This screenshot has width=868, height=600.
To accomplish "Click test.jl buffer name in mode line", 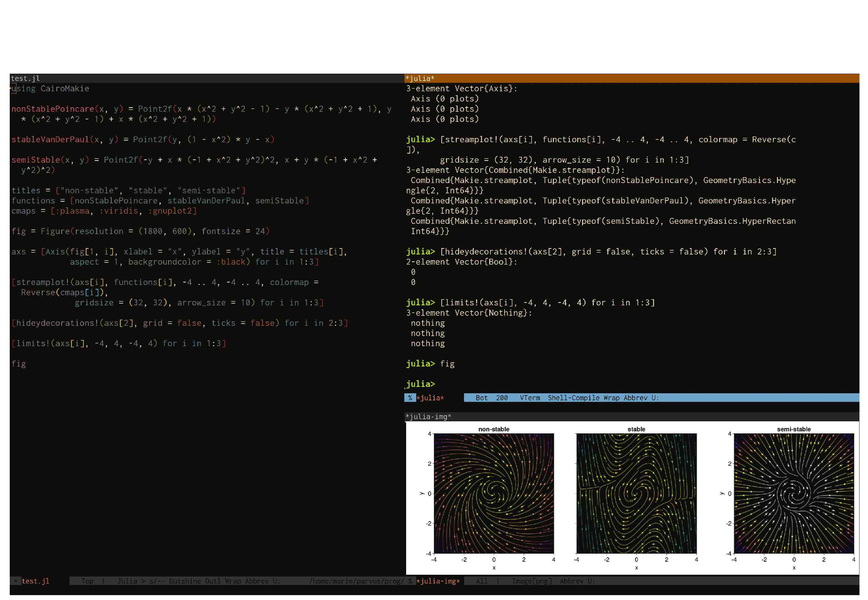I will click(35, 581).
